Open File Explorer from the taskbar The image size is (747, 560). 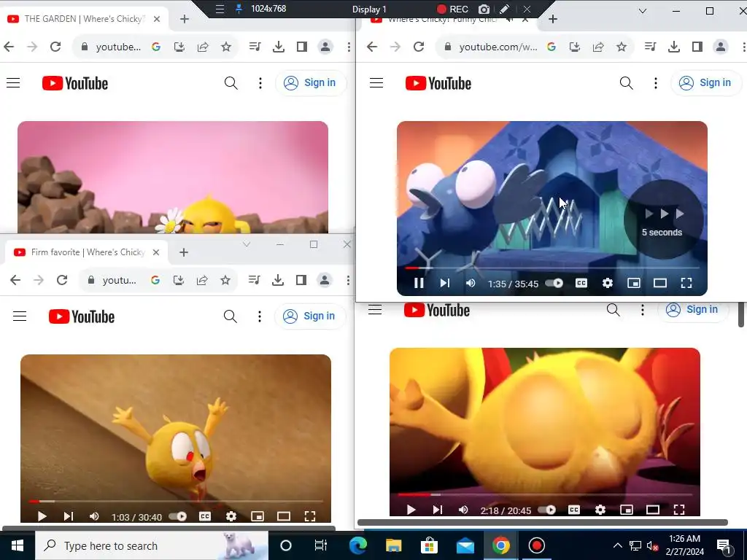pos(393,545)
